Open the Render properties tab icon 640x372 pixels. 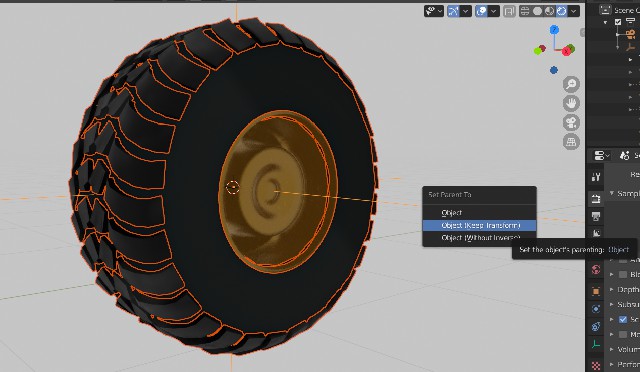coord(596,199)
